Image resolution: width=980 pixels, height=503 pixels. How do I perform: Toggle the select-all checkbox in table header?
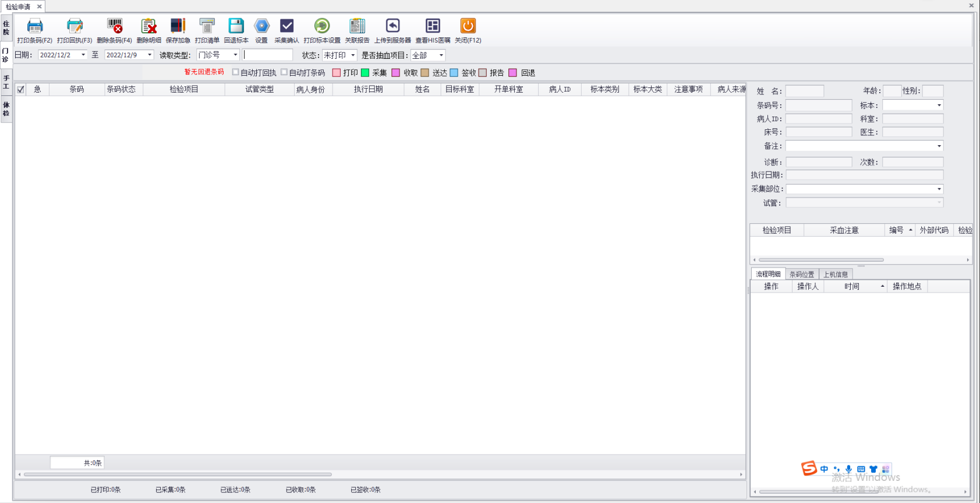click(21, 89)
